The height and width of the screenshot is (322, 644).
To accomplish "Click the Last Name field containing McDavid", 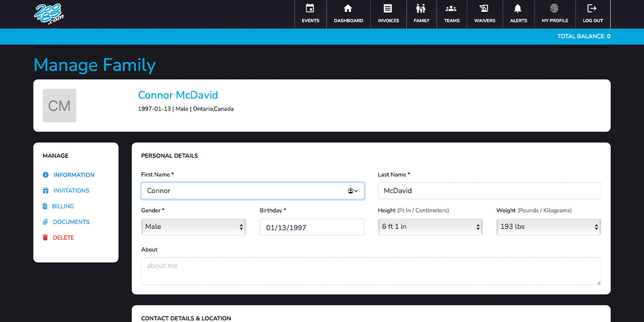I will (489, 191).
